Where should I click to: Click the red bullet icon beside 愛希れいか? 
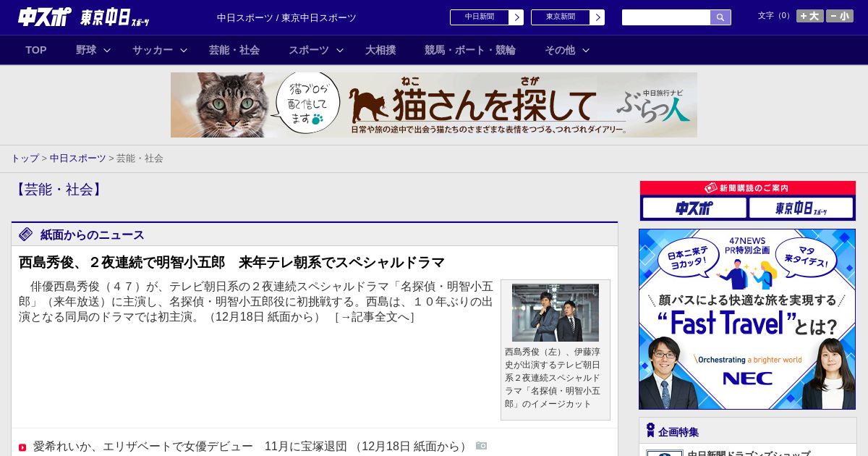(x=22, y=447)
